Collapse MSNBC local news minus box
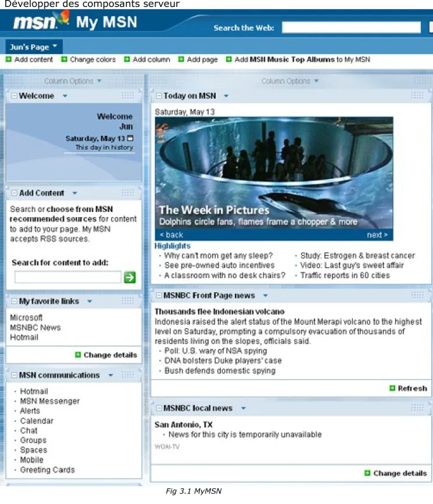The width and height of the screenshot is (433, 504). click(x=159, y=408)
